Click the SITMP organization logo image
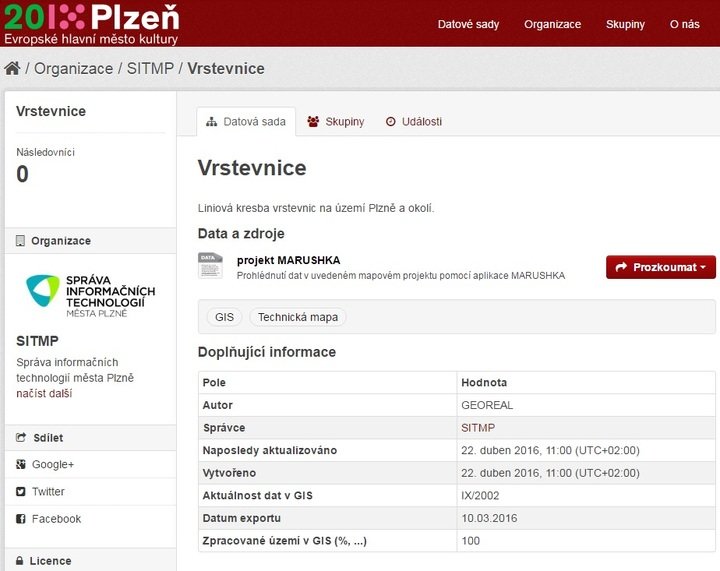Image resolution: width=720 pixels, height=571 pixels. (x=90, y=295)
